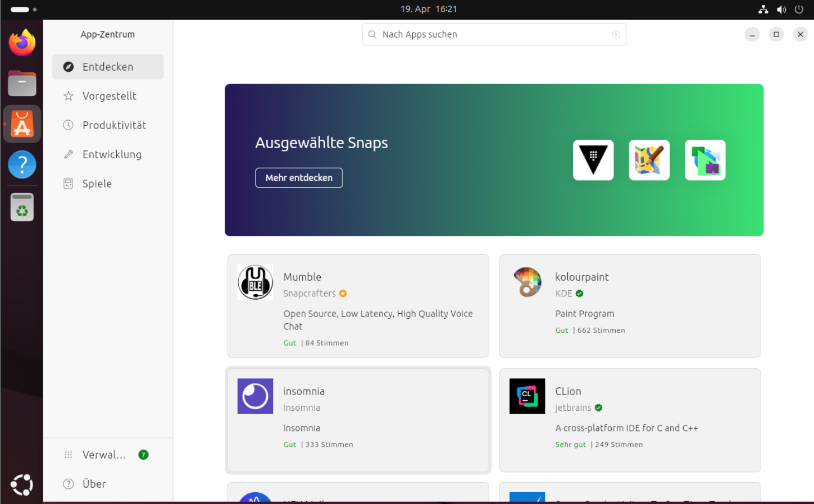Open the Help icon in the dock
The width and height of the screenshot is (814, 504).
coord(22,165)
